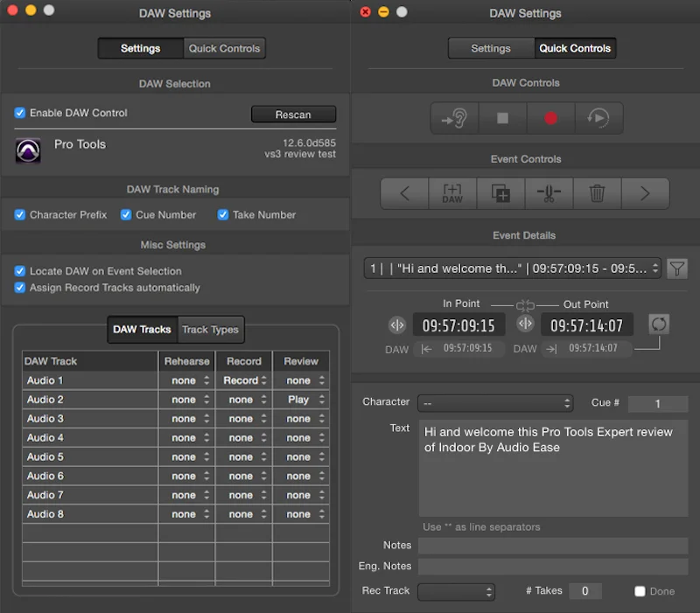This screenshot has width=700, height=613.
Task: Select Settings tab in left window
Action: click(x=141, y=48)
